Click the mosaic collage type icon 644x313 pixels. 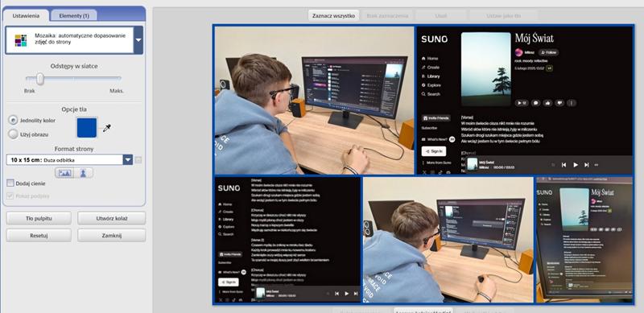[x=21, y=40]
